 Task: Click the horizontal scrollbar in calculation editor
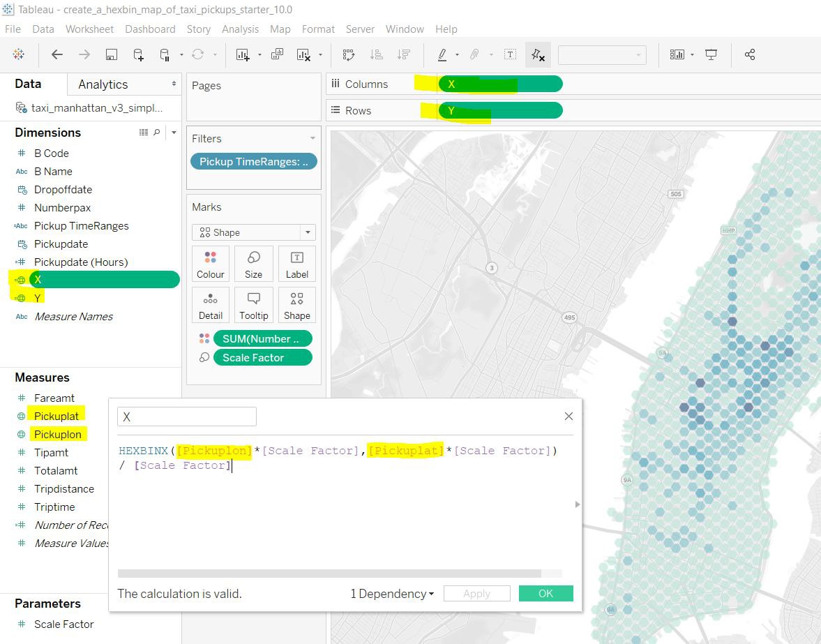click(329, 574)
